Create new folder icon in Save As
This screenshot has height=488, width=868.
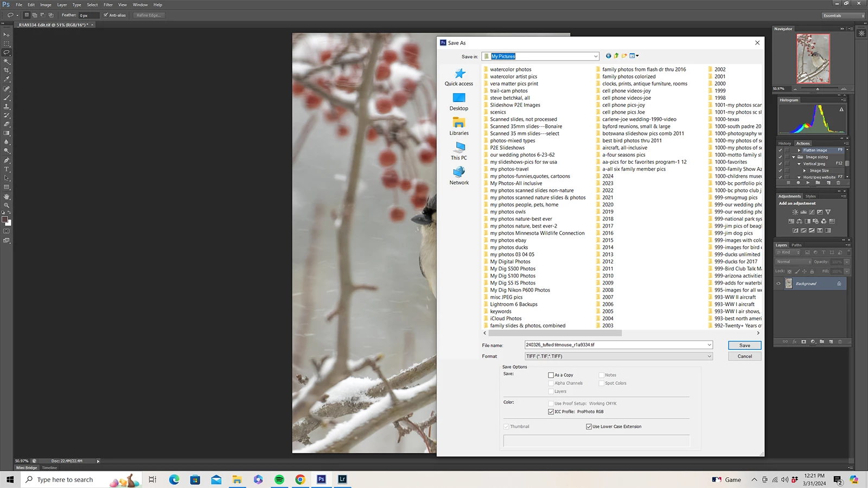624,56
